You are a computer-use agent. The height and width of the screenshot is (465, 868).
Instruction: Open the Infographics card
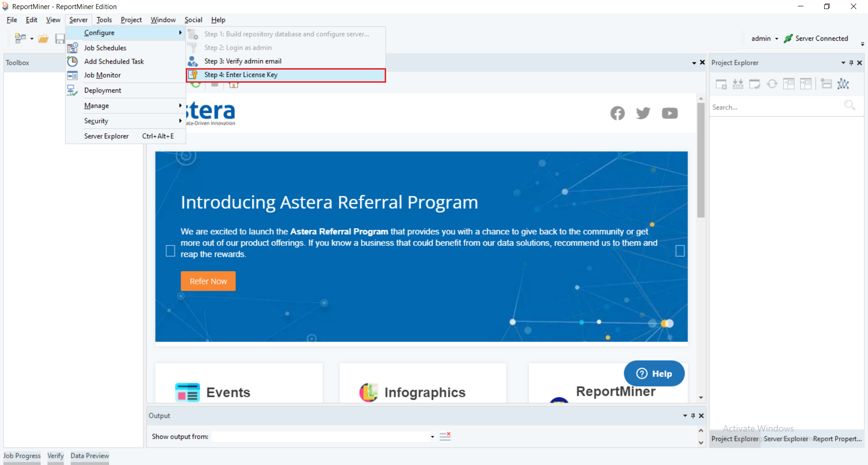click(423, 383)
